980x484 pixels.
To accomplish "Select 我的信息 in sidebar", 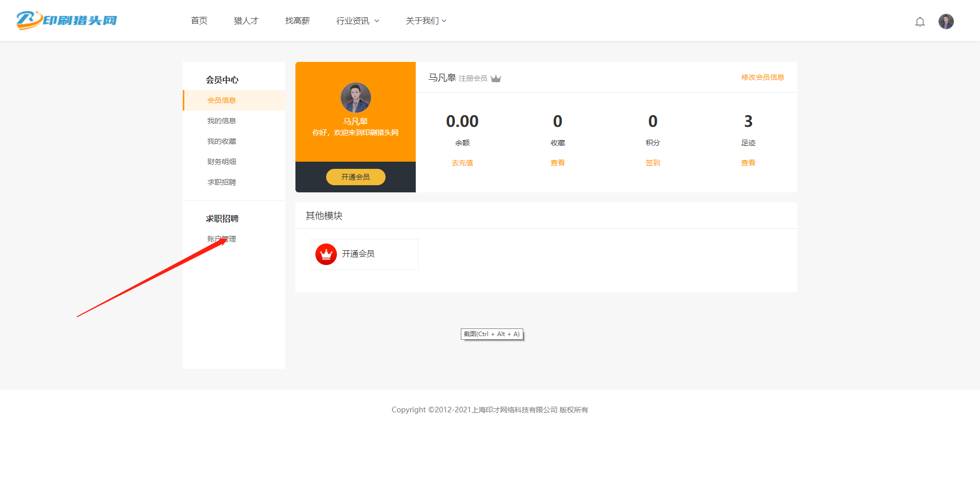I will 222,121.
